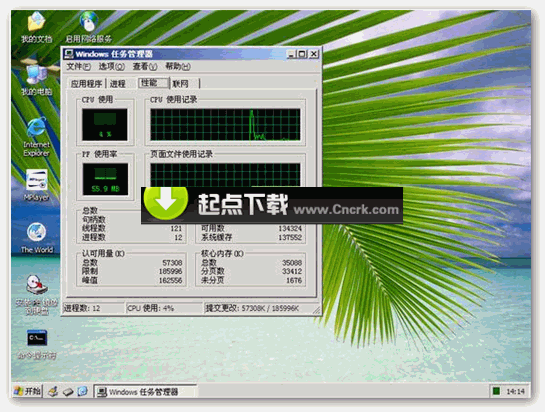Click the taskbar clock 14:14
Image resolution: width=545 pixels, height=412 pixels.
[x=515, y=391]
